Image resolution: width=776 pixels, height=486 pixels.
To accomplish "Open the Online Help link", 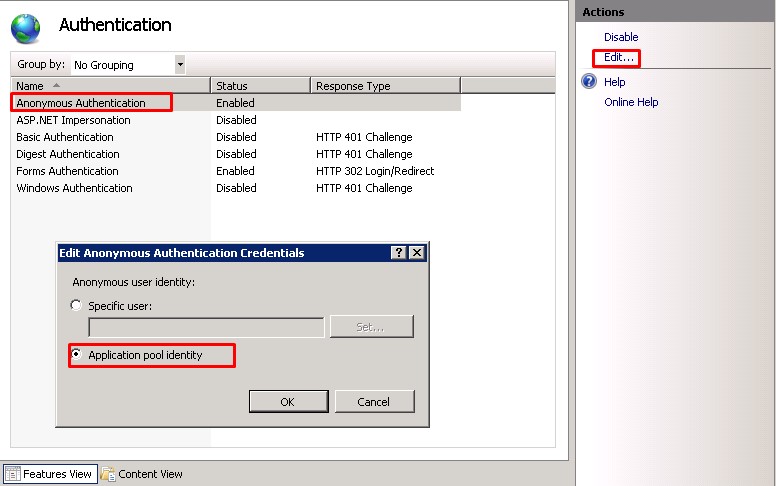I will (x=631, y=102).
